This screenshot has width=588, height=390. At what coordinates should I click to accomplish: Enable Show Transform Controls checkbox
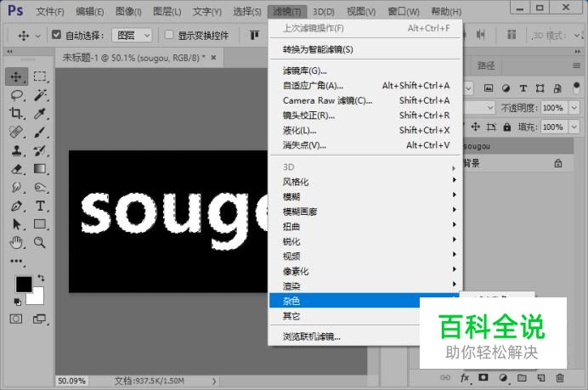tap(169, 35)
